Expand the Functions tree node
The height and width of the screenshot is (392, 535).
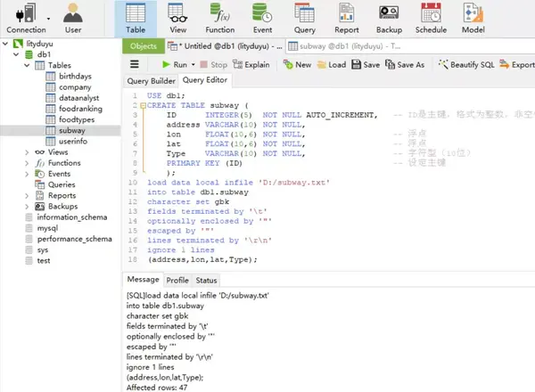coord(27,163)
